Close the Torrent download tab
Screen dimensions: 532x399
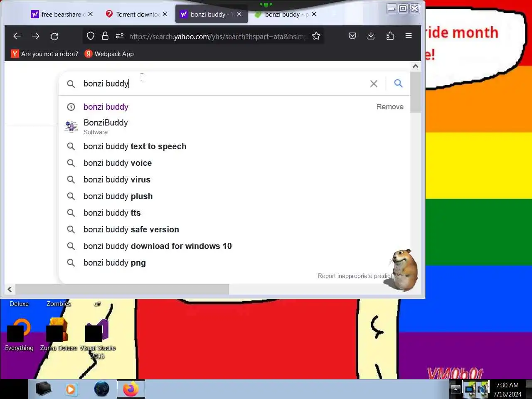[165, 14]
